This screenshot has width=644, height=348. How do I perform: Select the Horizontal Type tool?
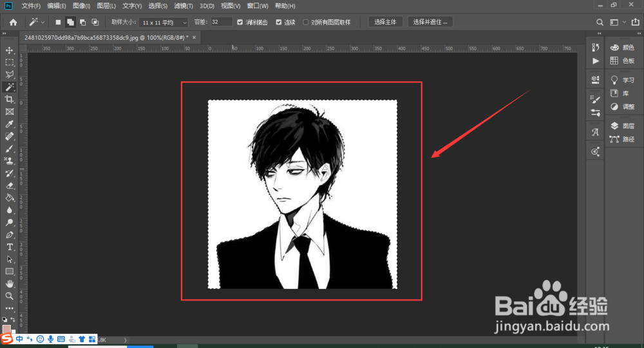click(10, 247)
